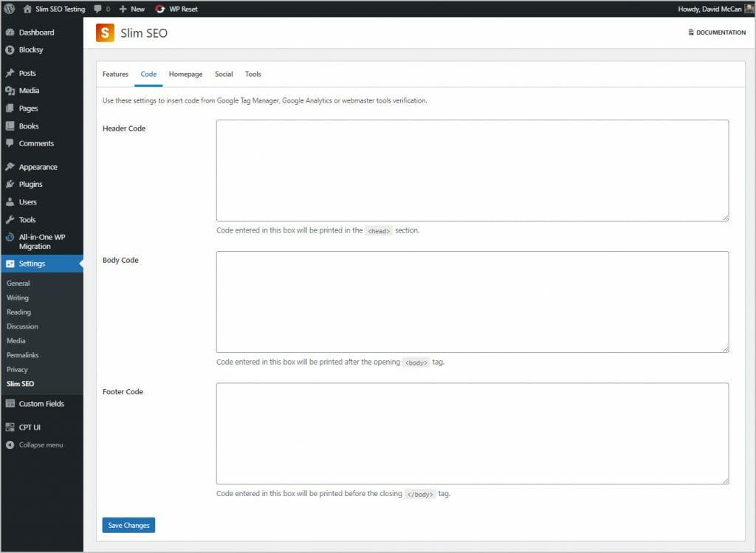Click the Slim SEO Testing site name
756x553 pixels.
click(x=60, y=9)
